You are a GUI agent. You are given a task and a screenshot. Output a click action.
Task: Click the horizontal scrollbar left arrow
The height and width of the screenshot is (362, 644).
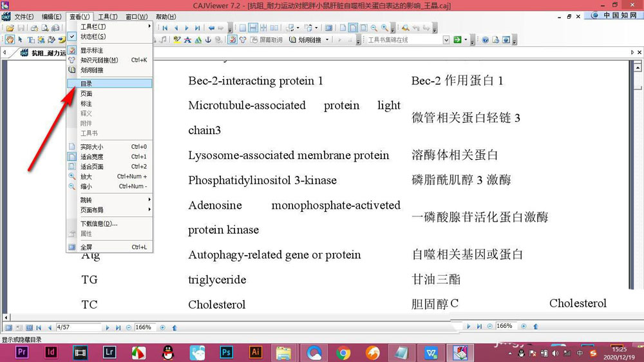(6, 317)
